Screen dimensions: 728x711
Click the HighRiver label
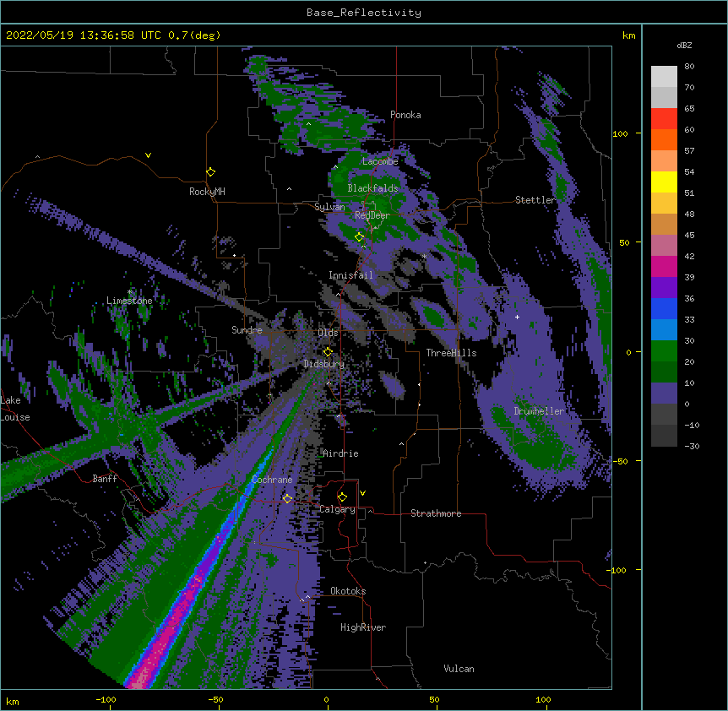point(363,627)
